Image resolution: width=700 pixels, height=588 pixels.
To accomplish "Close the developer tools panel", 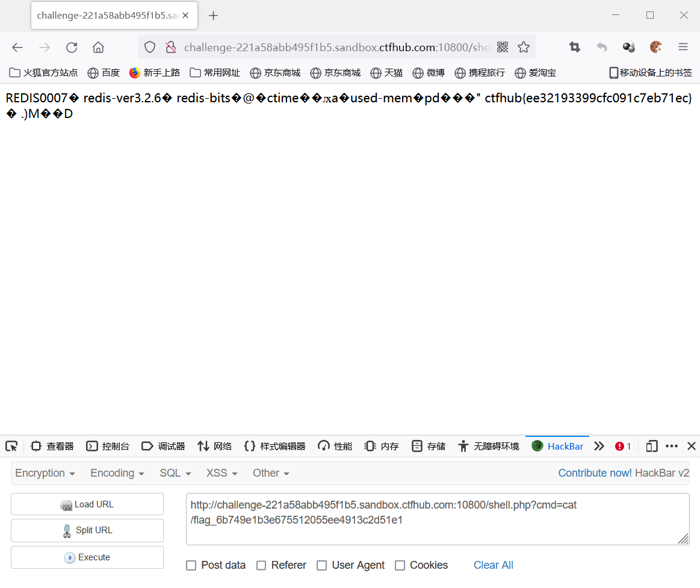I will click(692, 446).
